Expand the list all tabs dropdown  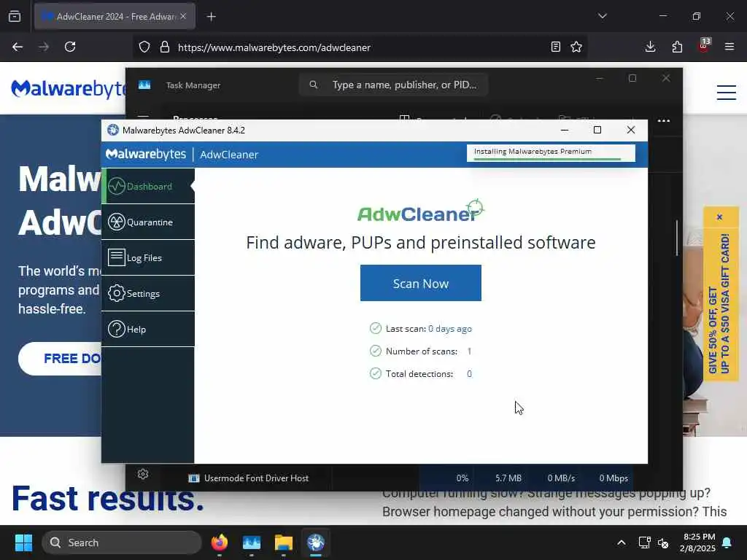tap(603, 16)
